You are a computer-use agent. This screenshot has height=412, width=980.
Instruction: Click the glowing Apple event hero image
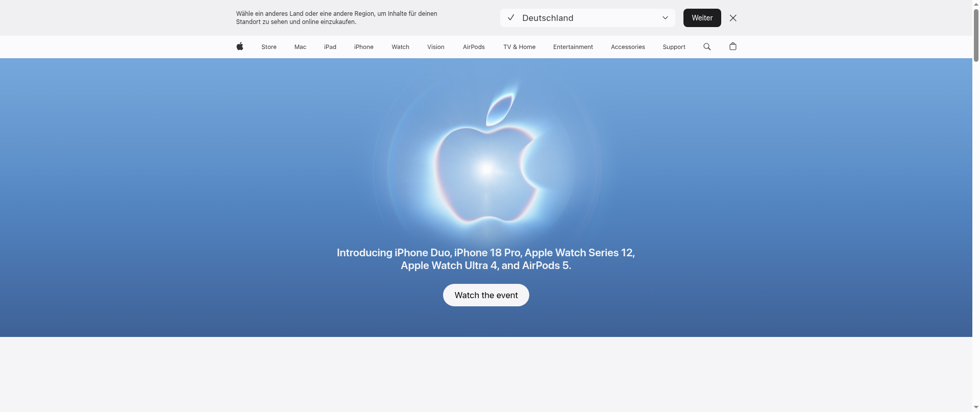[x=486, y=158]
